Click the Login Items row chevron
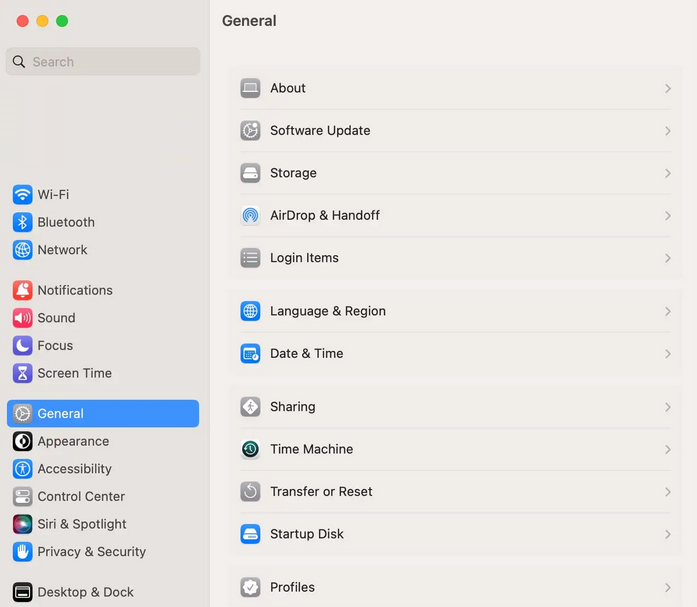Viewport: 697px width, 607px height. coord(668,258)
